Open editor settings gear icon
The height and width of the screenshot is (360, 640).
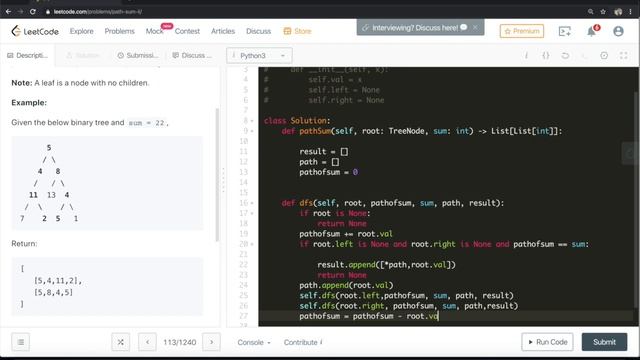click(x=604, y=56)
